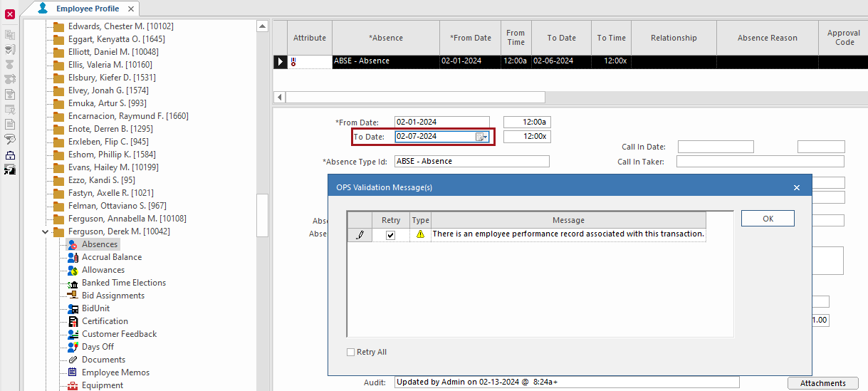Click the Relationship column header
This screenshot has width=868, height=391.
click(x=674, y=38)
